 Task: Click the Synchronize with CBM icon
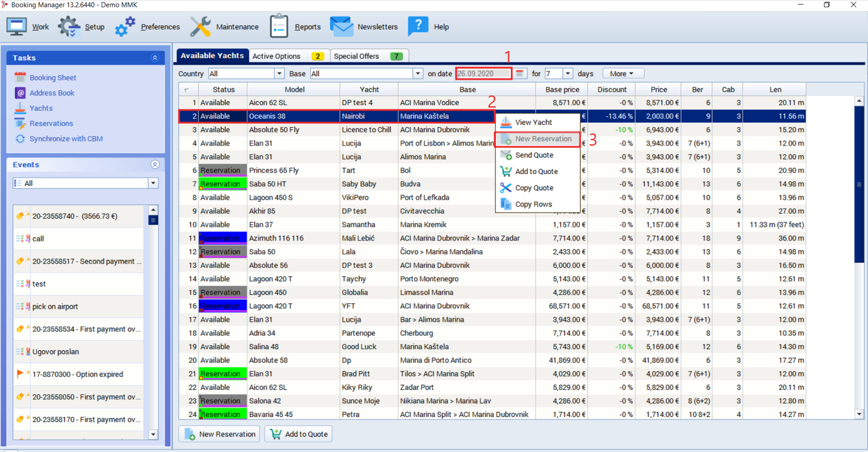[x=20, y=138]
